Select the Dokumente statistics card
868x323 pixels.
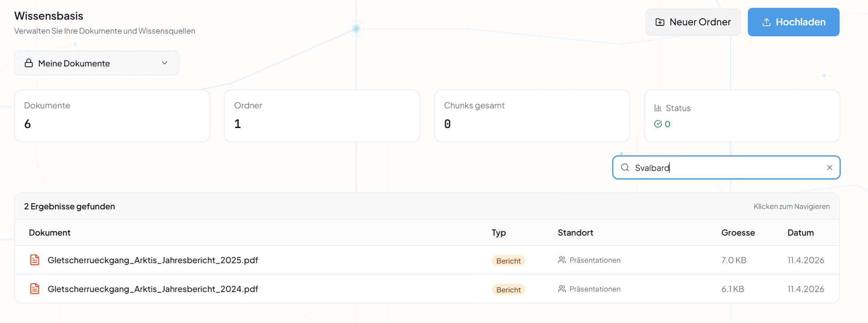click(112, 115)
